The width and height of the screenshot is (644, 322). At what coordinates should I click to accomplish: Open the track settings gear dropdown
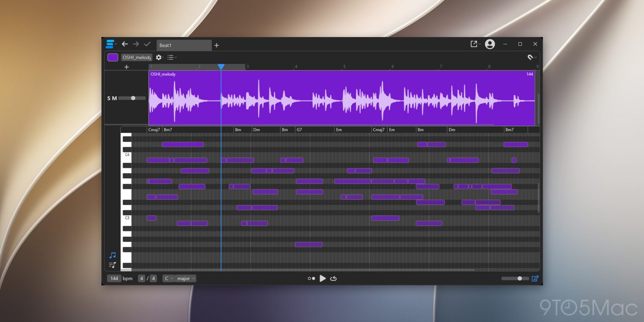(x=159, y=58)
